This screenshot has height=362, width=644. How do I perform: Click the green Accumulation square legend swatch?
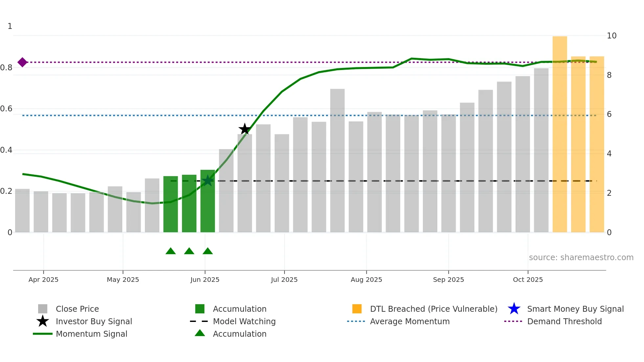[200, 309]
